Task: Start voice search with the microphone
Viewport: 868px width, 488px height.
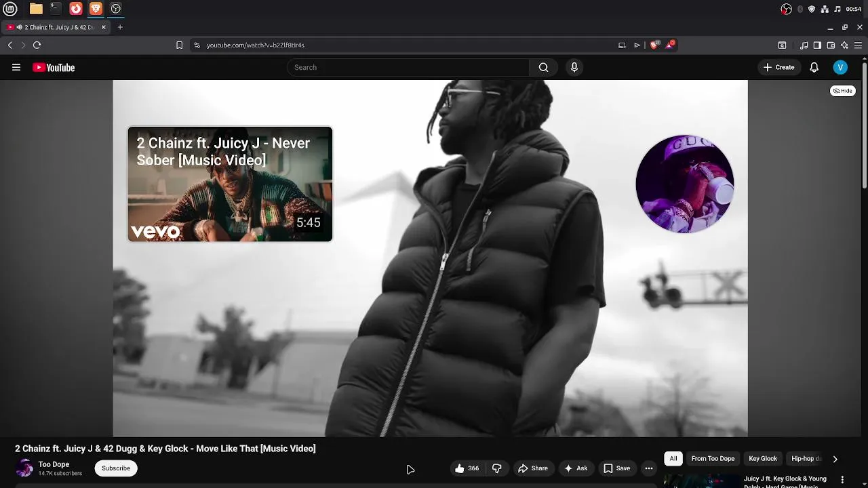Action: 574,67
